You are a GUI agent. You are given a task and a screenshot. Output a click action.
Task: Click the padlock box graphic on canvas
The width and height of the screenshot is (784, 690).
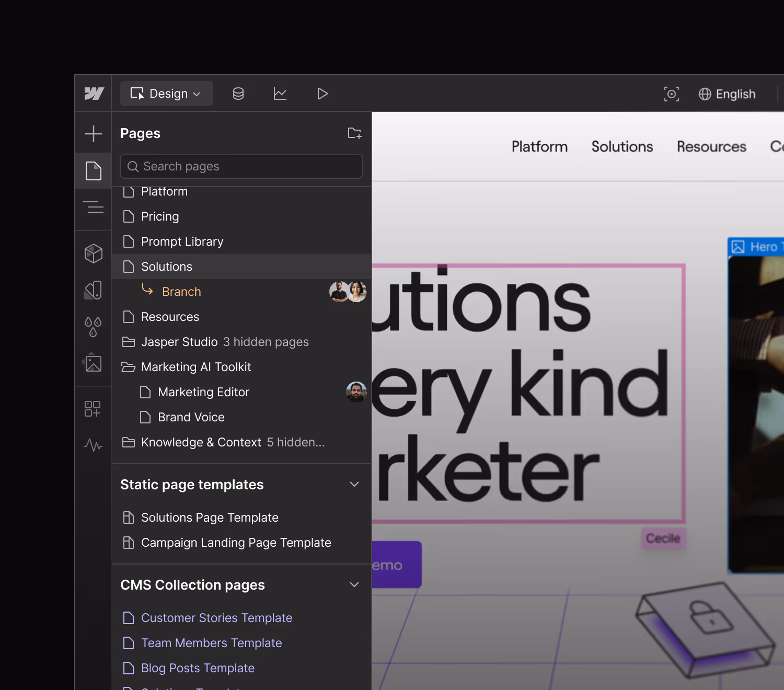706,629
